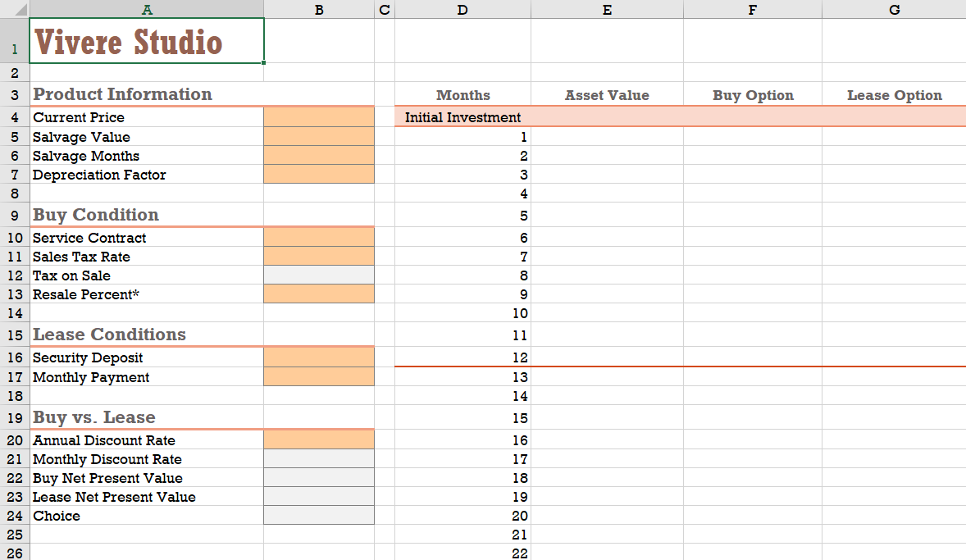Select column G header
966x560 pixels.
click(x=894, y=9)
